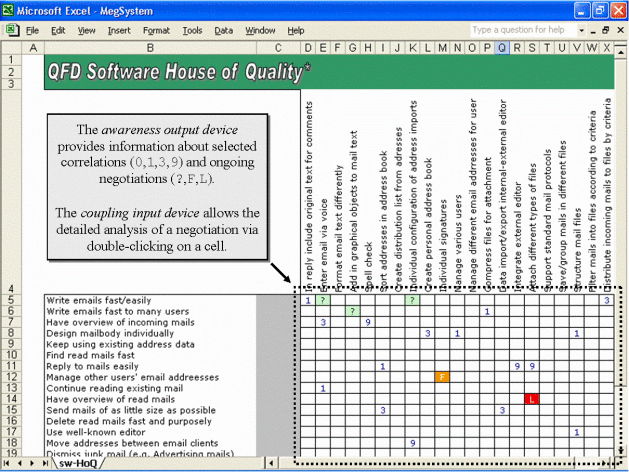Click the '3' cell in column X row 5
629x472 pixels.
pyautogui.click(x=607, y=300)
